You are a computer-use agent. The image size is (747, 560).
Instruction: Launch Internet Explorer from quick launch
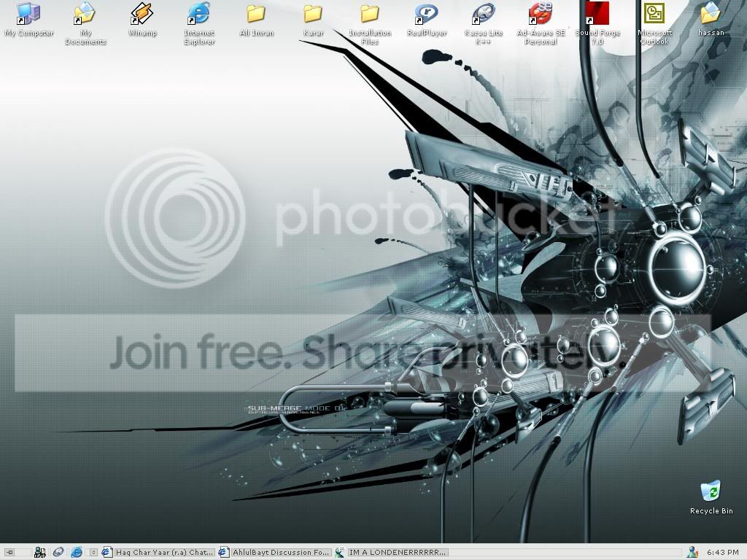click(x=76, y=553)
